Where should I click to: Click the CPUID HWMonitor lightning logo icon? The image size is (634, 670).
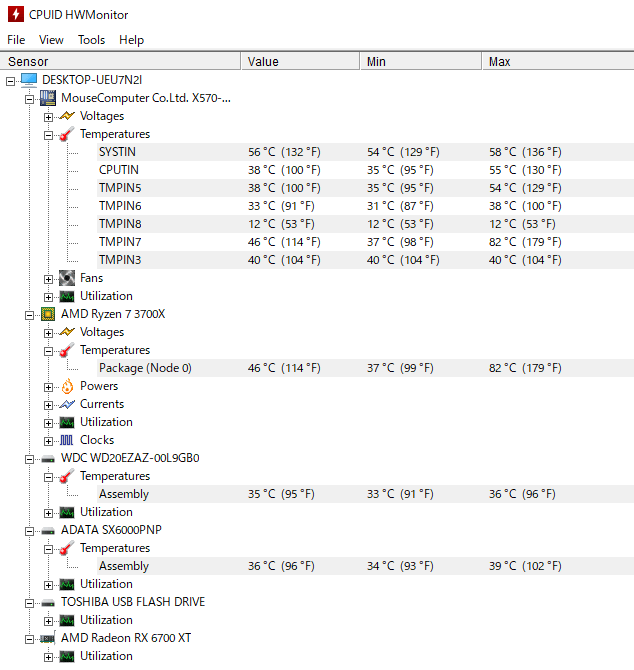click(16, 14)
